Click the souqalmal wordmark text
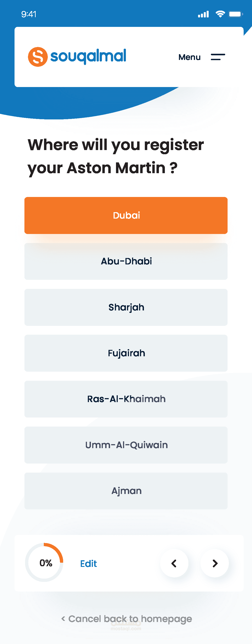The height and width of the screenshot is (644, 252). click(x=88, y=56)
